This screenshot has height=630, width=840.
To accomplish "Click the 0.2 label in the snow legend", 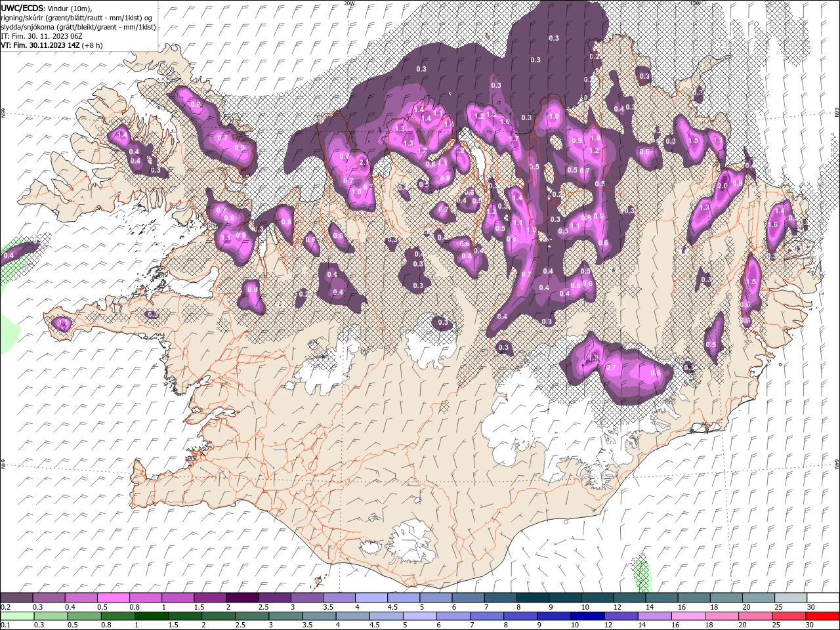I will pyautogui.click(x=5, y=607).
